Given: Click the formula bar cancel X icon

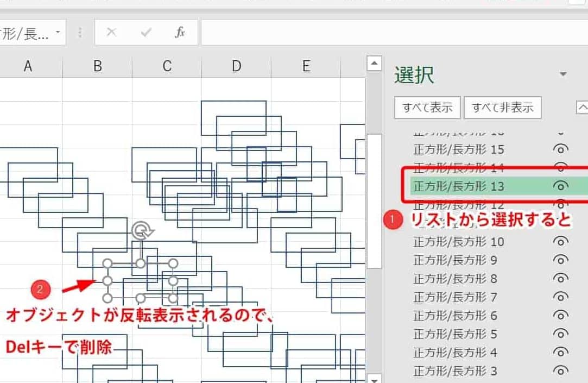Looking at the screenshot, I should pyautogui.click(x=111, y=33).
